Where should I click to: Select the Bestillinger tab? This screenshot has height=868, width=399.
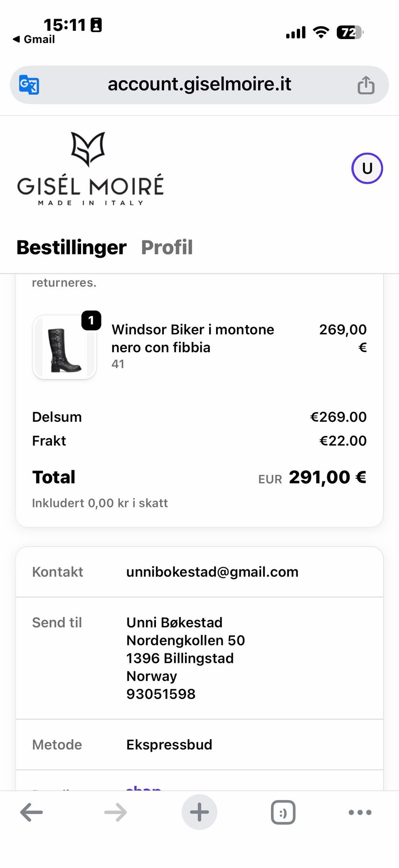coord(71,247)
